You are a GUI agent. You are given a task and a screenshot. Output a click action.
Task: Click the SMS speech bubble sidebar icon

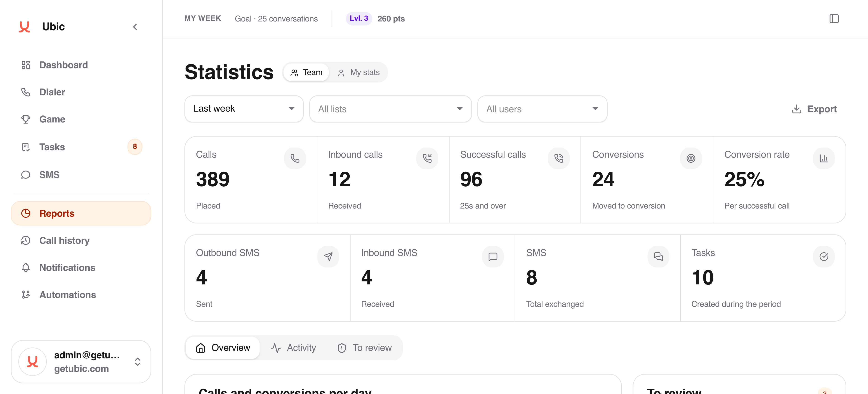[26, 175]
